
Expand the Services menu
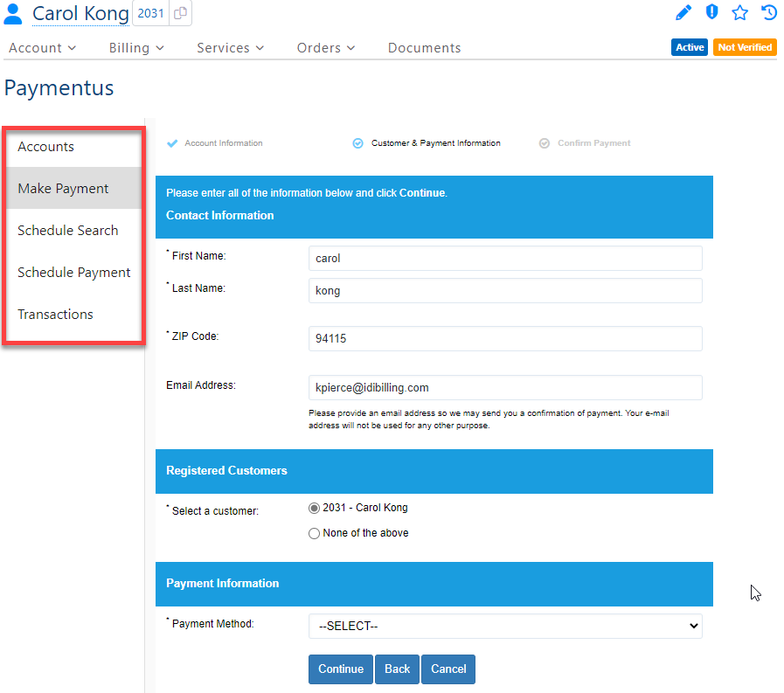pos(230,48)
